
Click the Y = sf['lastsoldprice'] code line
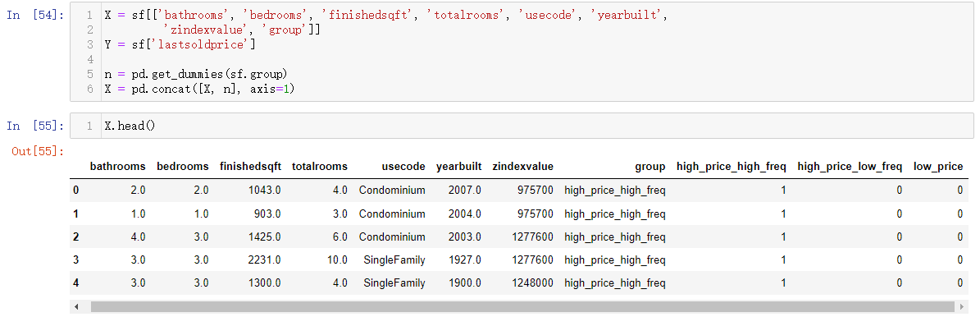coord(180,44)
